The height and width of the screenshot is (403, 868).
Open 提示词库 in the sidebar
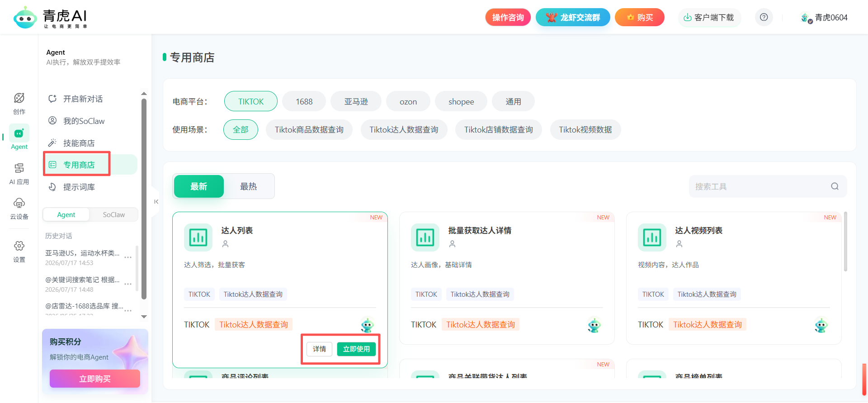[x=90, y=187]
